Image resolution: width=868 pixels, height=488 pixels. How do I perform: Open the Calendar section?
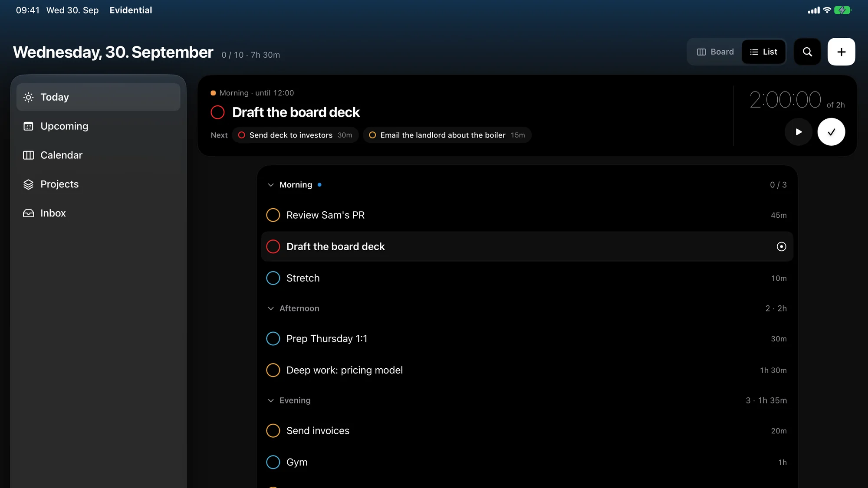(99, 155)
